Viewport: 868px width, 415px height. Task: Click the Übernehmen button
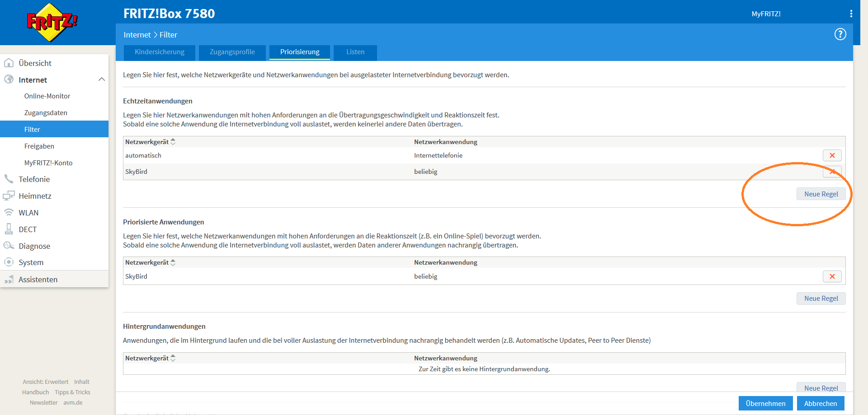point(765,403)
